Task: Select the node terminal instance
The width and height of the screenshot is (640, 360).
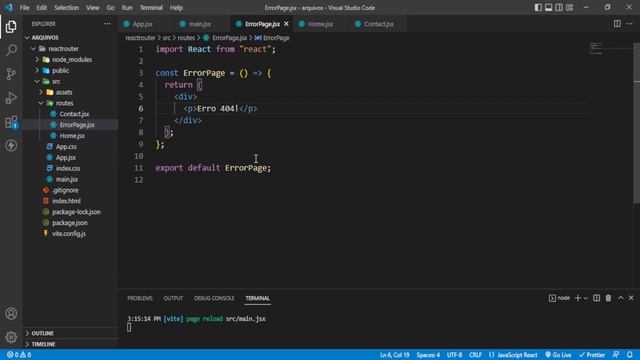Action: pyautogui.click(x=559, y=298)
